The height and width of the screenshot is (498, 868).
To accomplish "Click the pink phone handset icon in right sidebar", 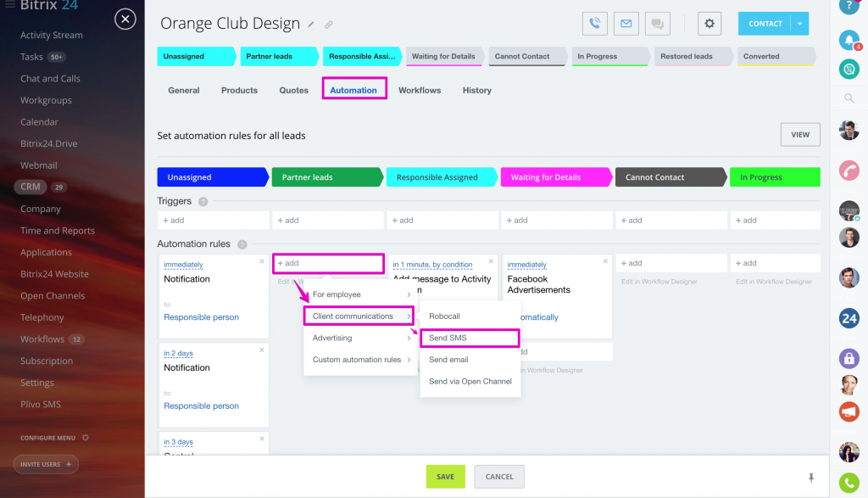I will pos(849,170).
